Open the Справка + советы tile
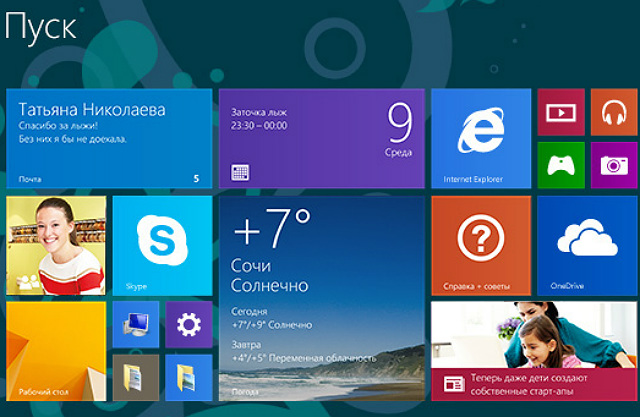 pyautogui.click(x=481, y=246)
